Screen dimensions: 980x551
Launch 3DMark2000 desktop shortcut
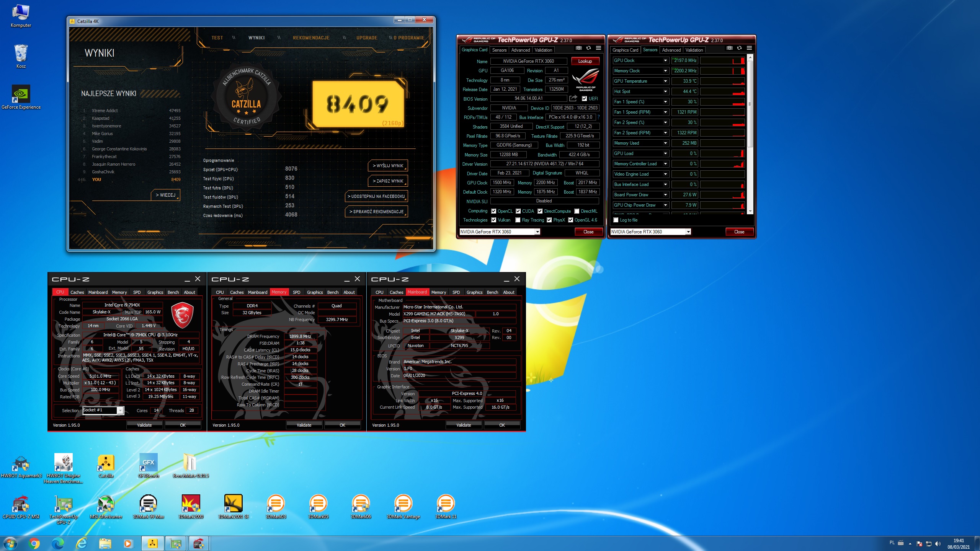click(191, 507)
